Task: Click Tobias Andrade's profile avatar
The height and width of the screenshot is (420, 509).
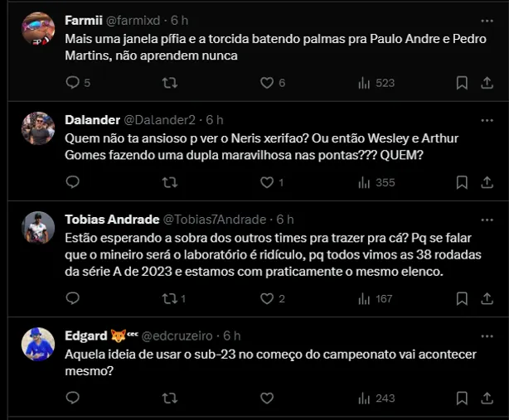Action: 38,227
